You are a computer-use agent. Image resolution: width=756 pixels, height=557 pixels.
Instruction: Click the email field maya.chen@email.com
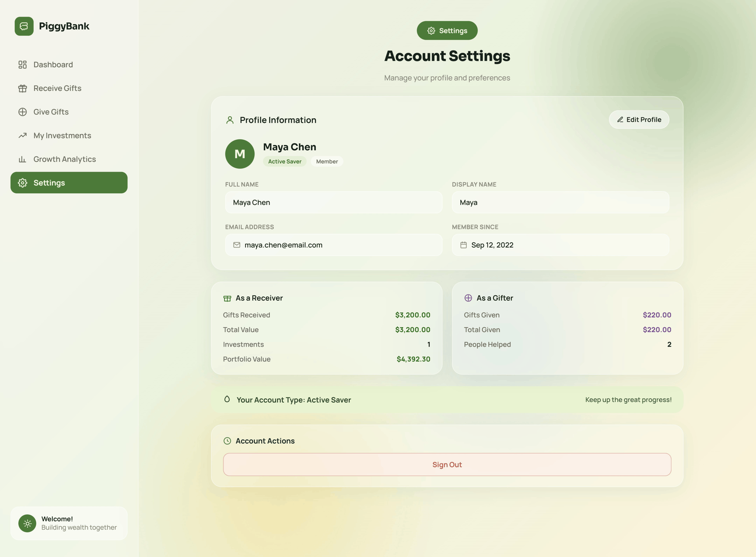[334, 245]
